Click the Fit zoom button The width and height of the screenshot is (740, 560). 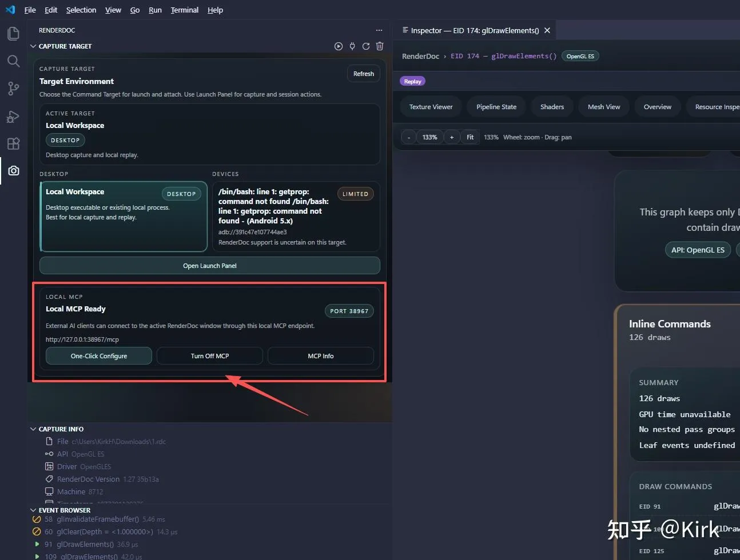click(470, 137)
